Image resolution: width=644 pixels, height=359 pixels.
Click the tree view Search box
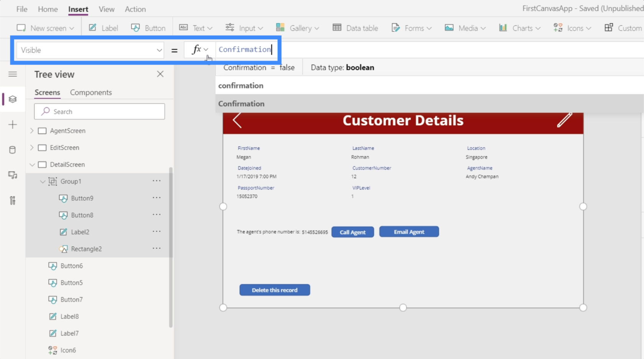[x=99, y=111]
